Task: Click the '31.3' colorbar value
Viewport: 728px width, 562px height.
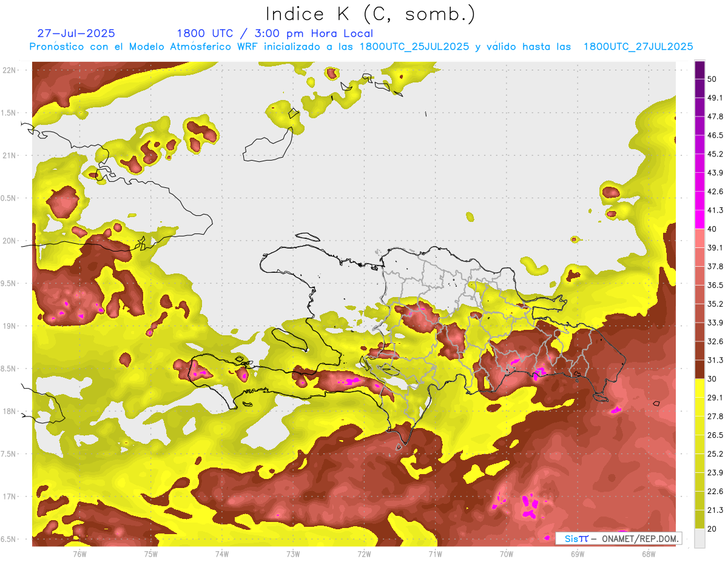Action: pyautogui.click(x=715, y=360)
